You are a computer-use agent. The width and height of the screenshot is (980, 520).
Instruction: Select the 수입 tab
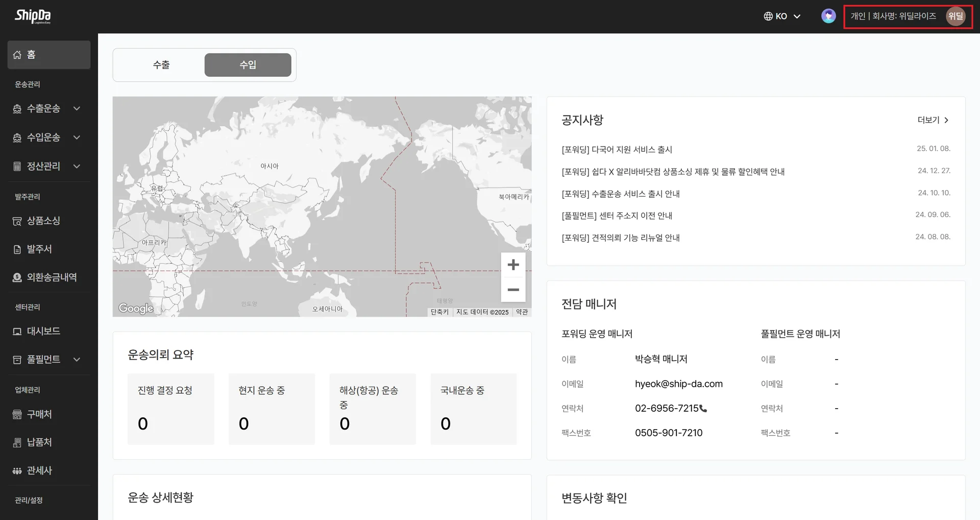pos(248,65)
